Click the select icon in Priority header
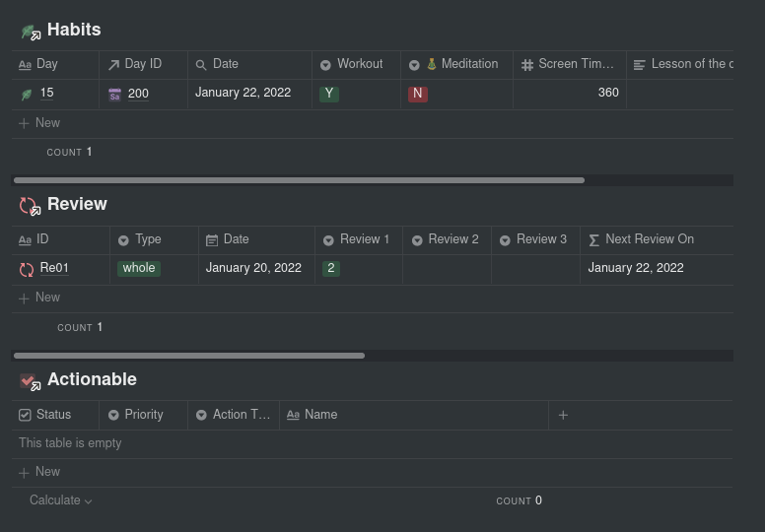This screenshot has width=765, height=532. (113, 415)
